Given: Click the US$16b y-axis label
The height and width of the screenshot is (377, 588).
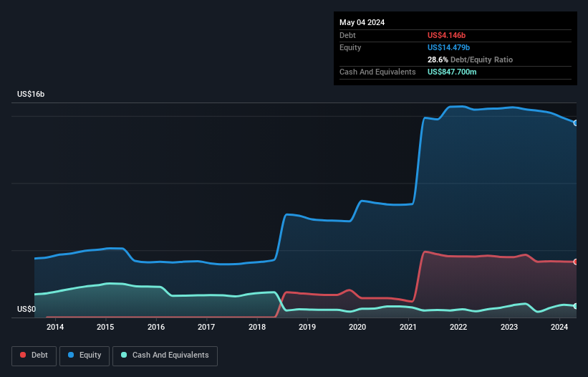Looking at the screenshot, I should pos(31,94).
